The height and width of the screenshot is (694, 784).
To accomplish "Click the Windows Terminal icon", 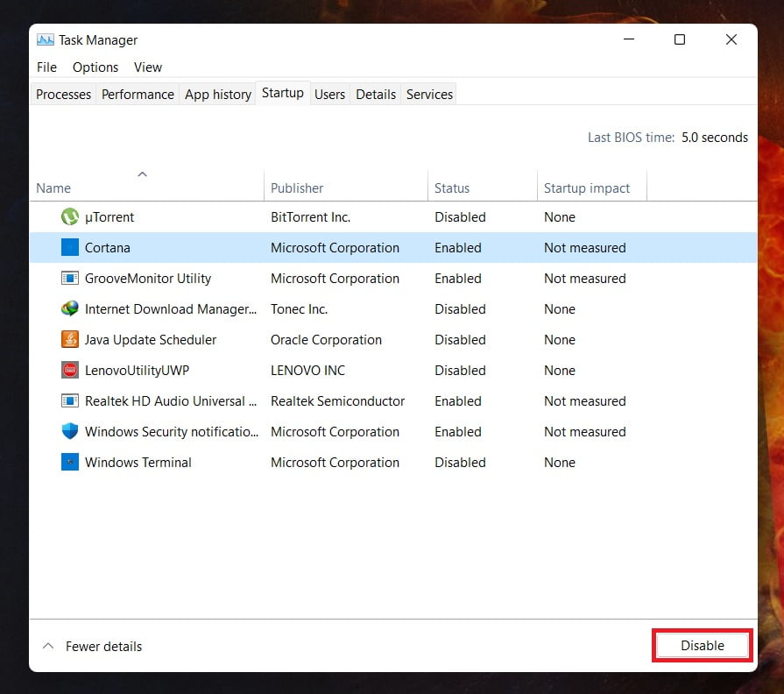I will pyautogui.click(x=70, y=463).
